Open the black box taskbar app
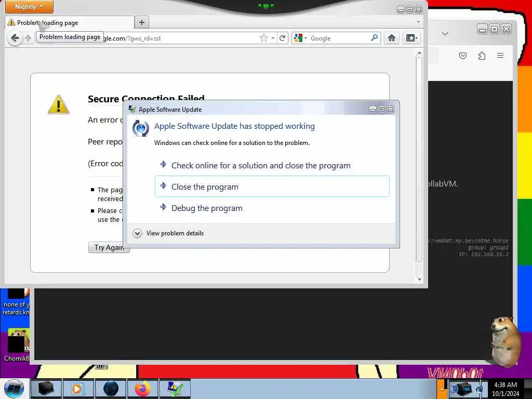This screenshot has width=532, height=399. tap(46, 389)
